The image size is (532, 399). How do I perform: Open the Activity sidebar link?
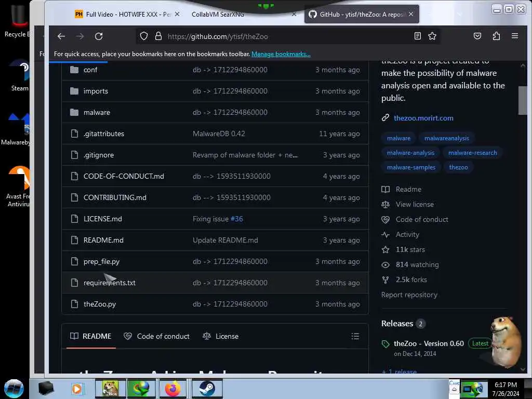[407, 234]
